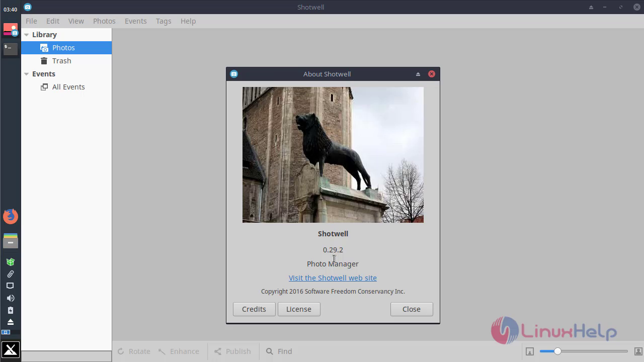Open the View menu

coord(76,21)
